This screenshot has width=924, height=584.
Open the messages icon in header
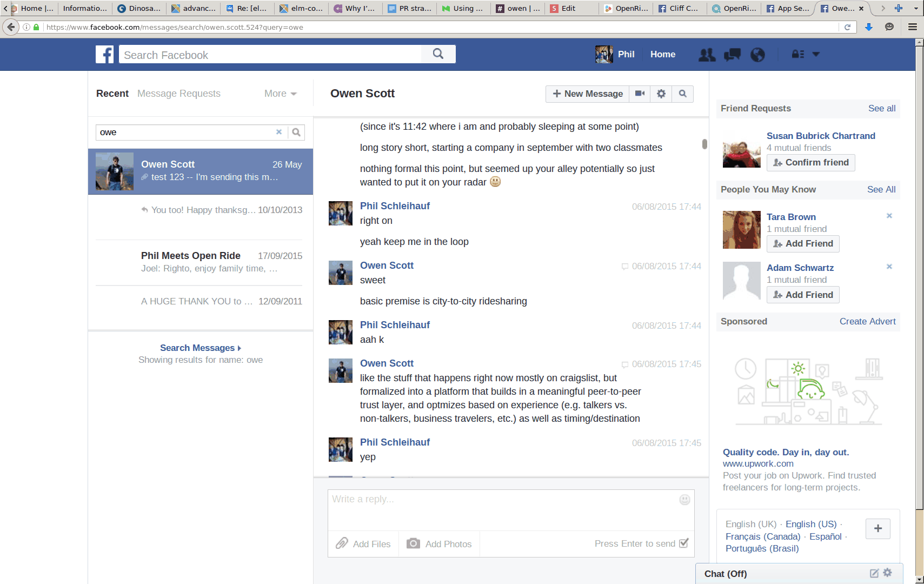coord(732,55)
